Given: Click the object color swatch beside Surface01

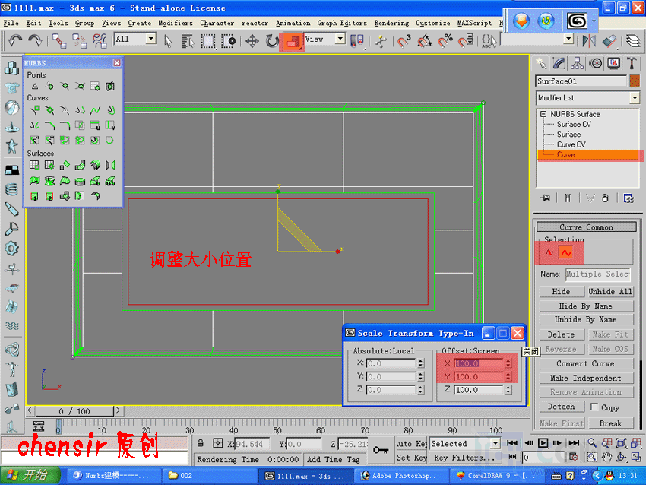Looking at the screenshot, I should coord(634,81).
